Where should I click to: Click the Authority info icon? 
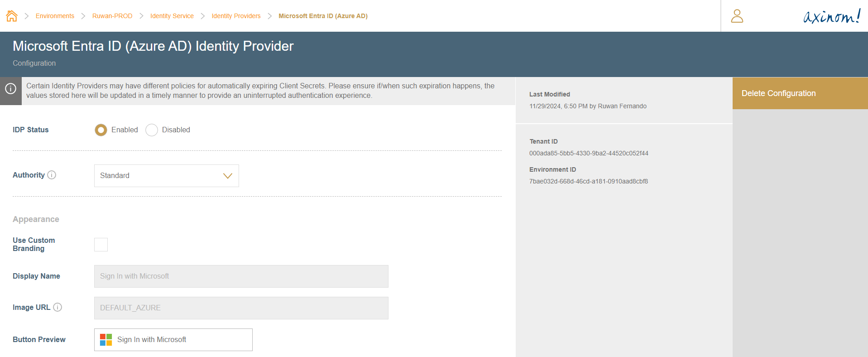(x=52, y=175)
